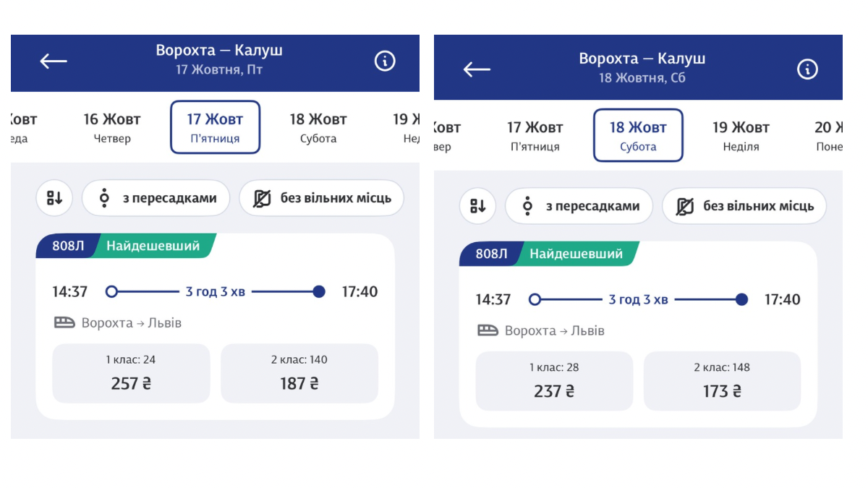This screenshot has width=868, height=488.
Task: Toggle 'з пересадками' filter on left screen
Action: (x=156, y=198)
